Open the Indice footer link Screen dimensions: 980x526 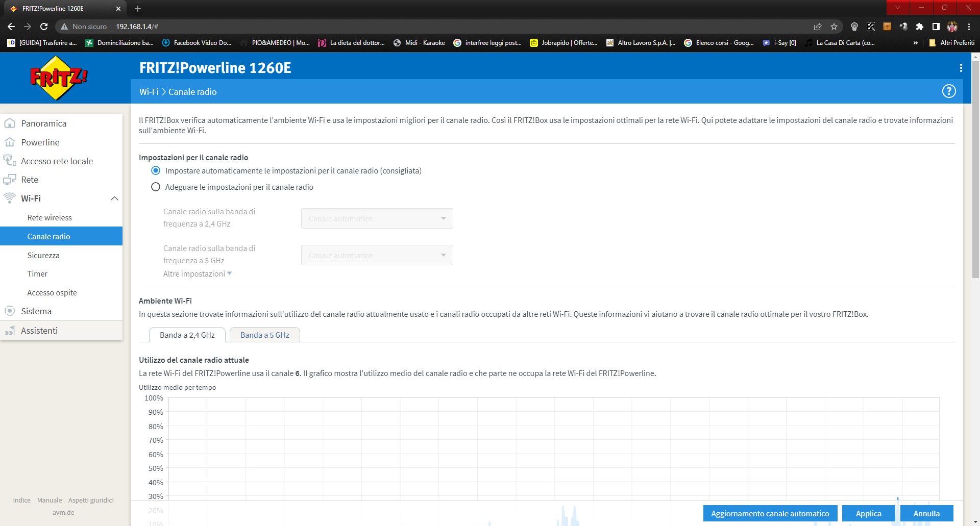coord(22,500)
